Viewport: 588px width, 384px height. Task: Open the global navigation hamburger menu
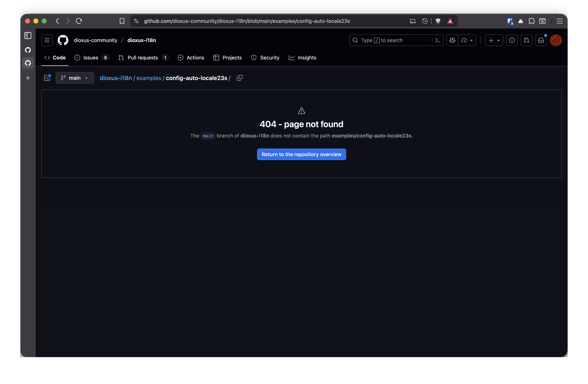(x=47, y=40)
